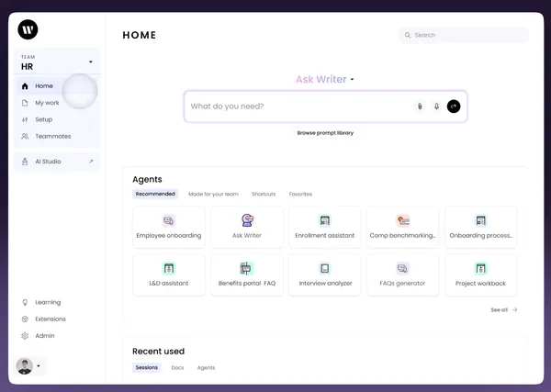
Task: Click the Setup sliders icon
Action: tap(25, 119)
